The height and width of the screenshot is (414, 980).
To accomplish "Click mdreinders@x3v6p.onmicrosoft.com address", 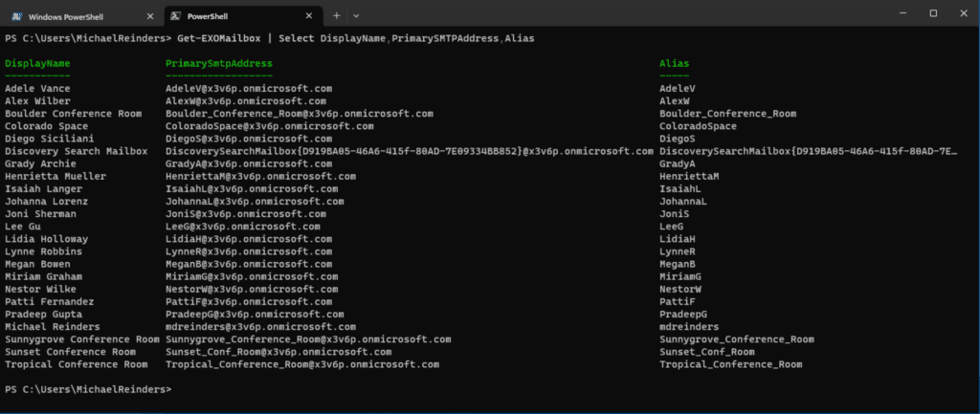I will pos(260,327).
